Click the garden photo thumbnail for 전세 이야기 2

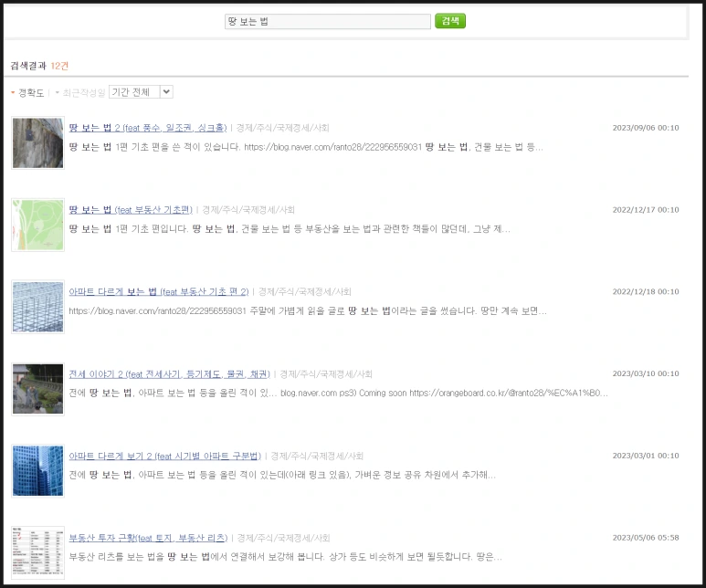tap(37, 389)
